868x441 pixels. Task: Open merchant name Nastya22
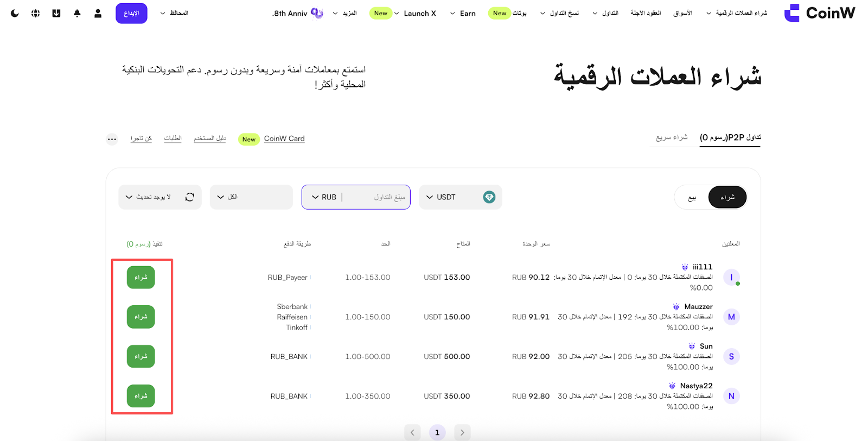pyautogui.click(x=696, y=386)
